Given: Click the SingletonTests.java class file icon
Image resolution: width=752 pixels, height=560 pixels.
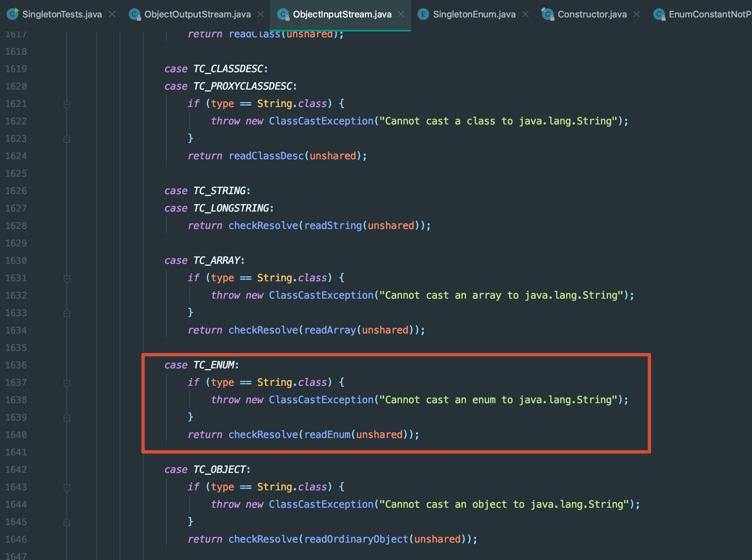Looking at the screenshot, I should (x=13, y=14).
